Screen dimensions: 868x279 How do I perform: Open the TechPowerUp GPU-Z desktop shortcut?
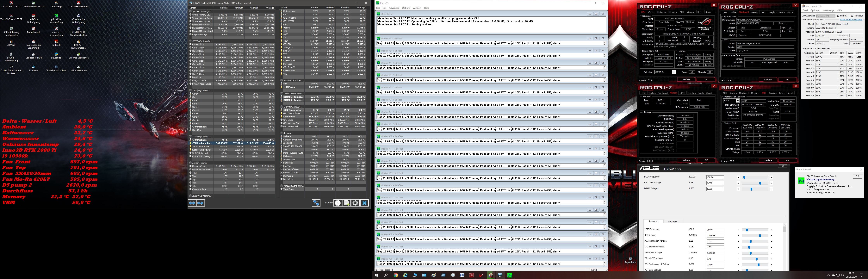click(34, 4)
